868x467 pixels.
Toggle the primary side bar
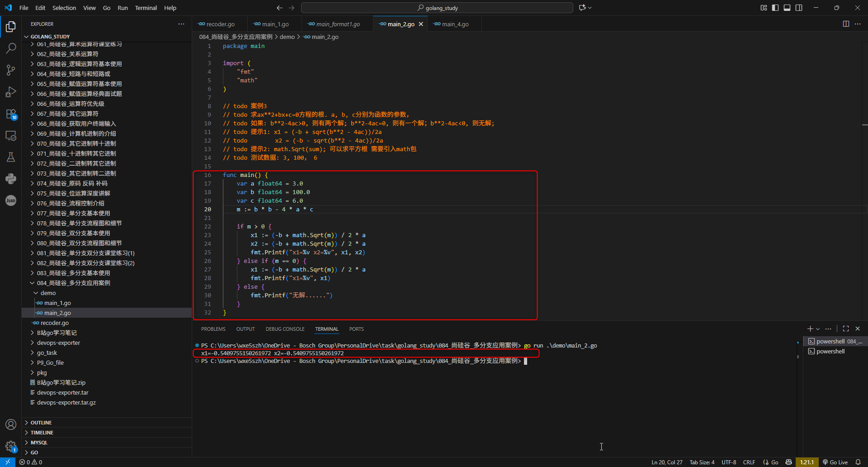[775, 8]
